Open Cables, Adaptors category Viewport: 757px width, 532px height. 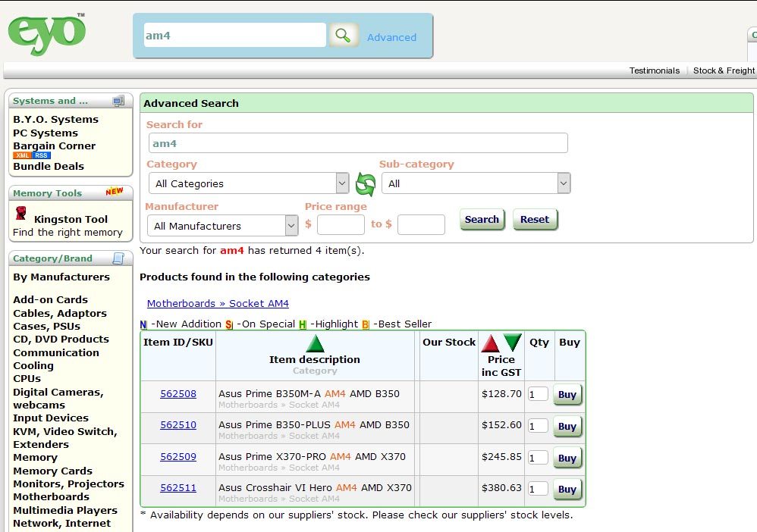(x=60, y=313)
